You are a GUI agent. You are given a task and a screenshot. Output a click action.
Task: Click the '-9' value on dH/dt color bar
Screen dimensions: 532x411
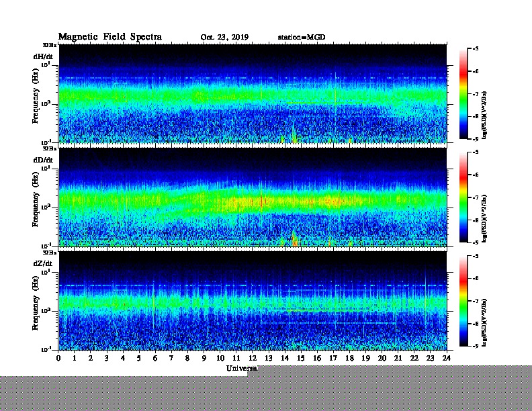coord(476,139)
